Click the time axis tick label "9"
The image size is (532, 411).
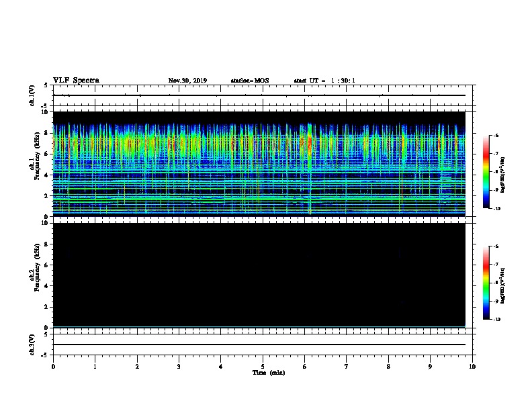pyautogui.click(x=430, y=367)
